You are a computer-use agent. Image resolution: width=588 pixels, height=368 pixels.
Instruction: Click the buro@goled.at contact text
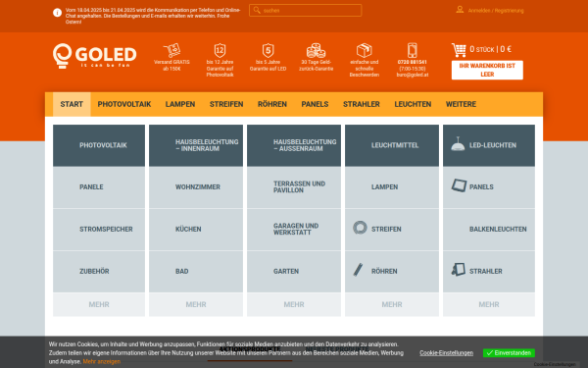(413, 75)
